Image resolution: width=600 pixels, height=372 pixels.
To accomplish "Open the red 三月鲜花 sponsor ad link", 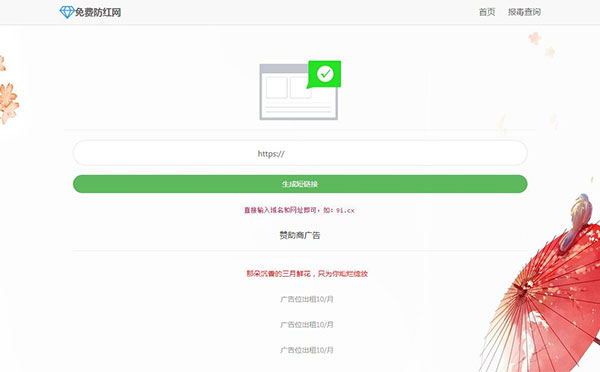I will pos(307,274).
